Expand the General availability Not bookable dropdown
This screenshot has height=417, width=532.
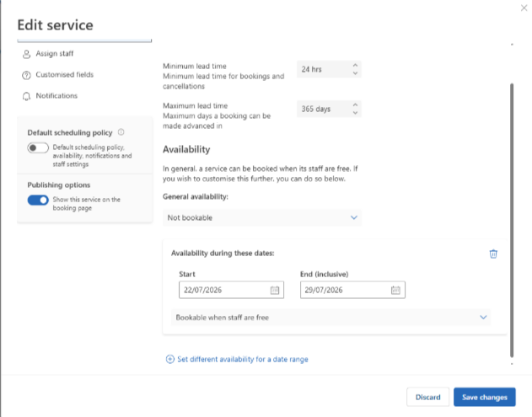click(262, 217)
